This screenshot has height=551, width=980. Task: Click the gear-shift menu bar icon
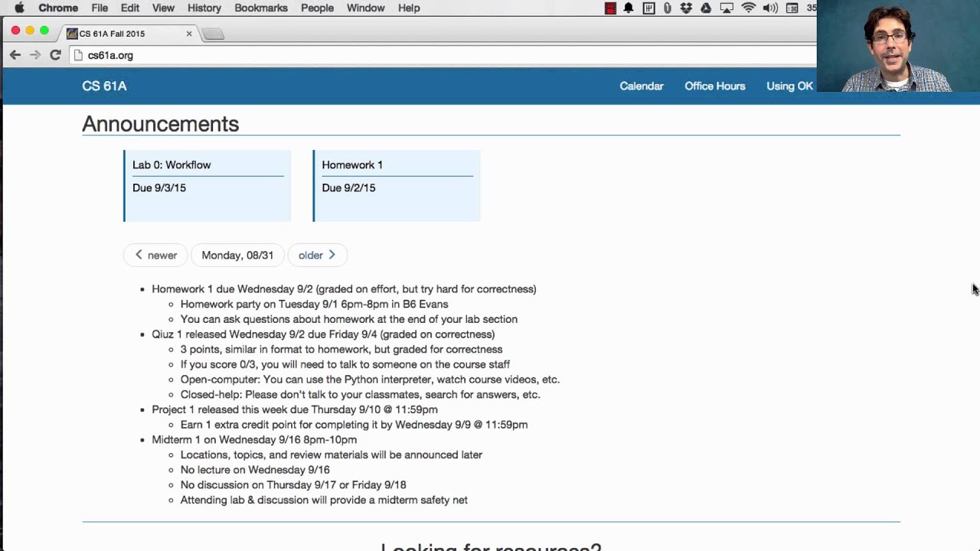(x=648, y=8)
